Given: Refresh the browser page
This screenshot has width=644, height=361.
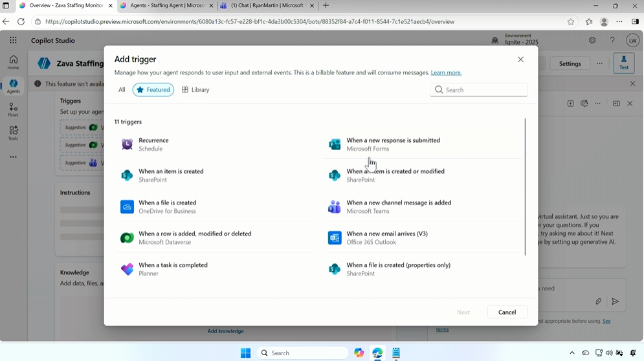Looking at the screenshot, I should click(21, 22).
